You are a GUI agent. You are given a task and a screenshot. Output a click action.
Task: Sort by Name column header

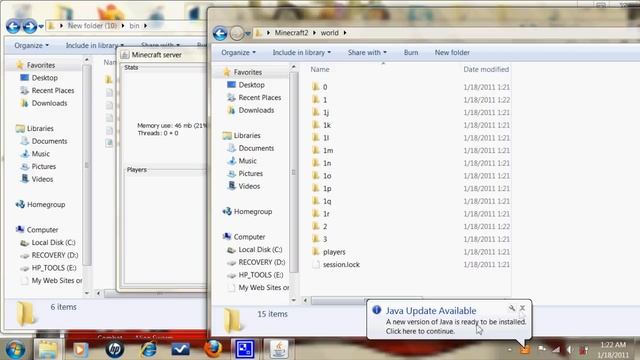pos(320,69)
